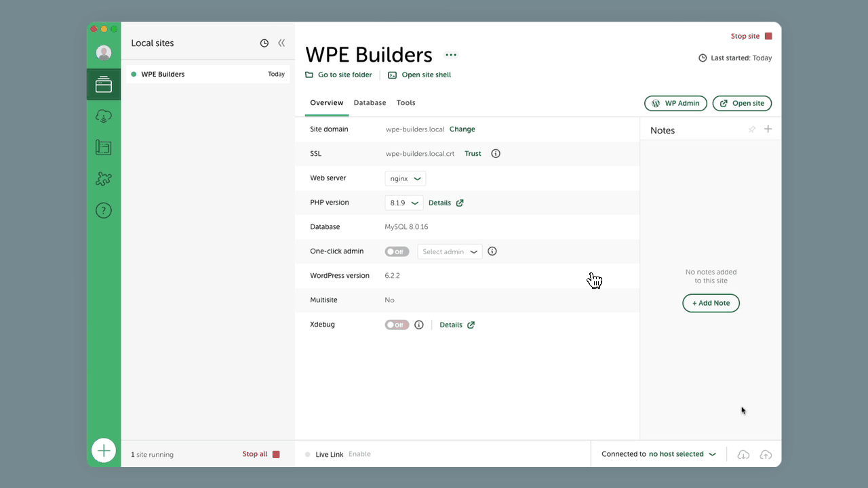
Task: Switch to the Tools tab
Action: coord(406,103)
